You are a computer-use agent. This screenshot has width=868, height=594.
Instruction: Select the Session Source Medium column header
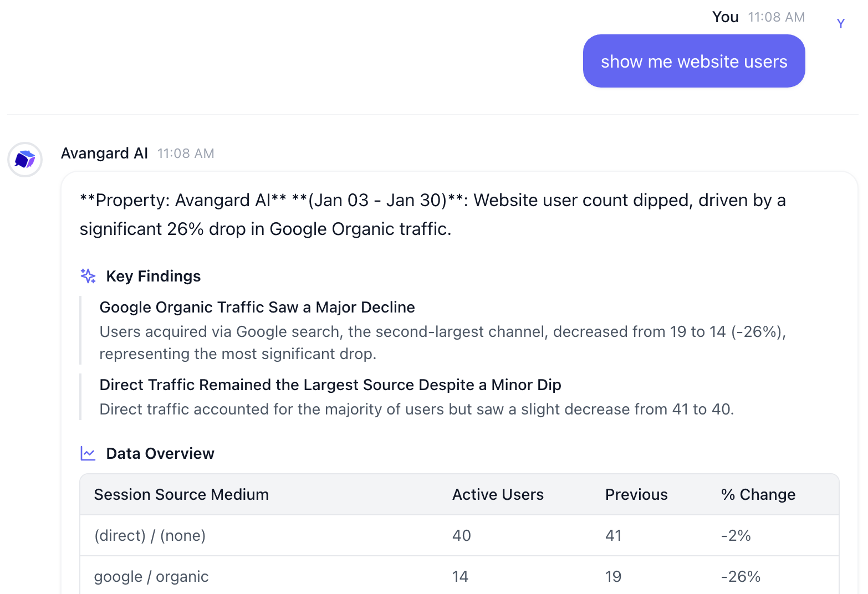click(x=181, y=494)
